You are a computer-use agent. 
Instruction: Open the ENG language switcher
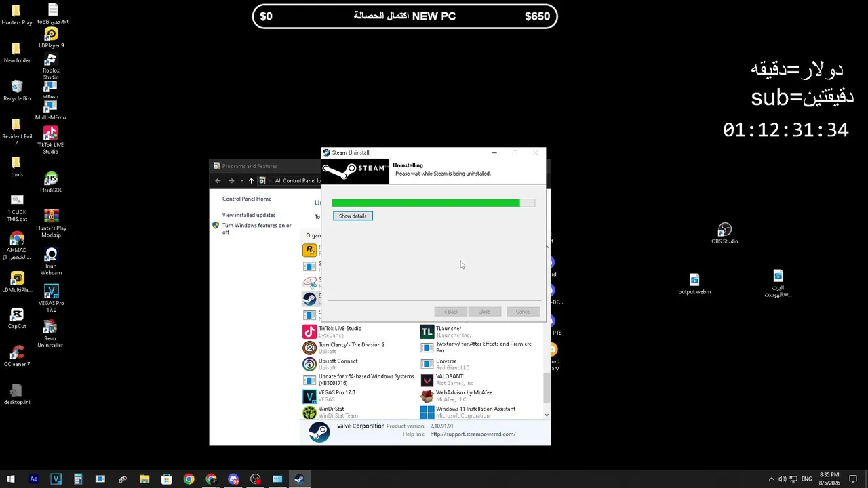click(x=806, y=479)
